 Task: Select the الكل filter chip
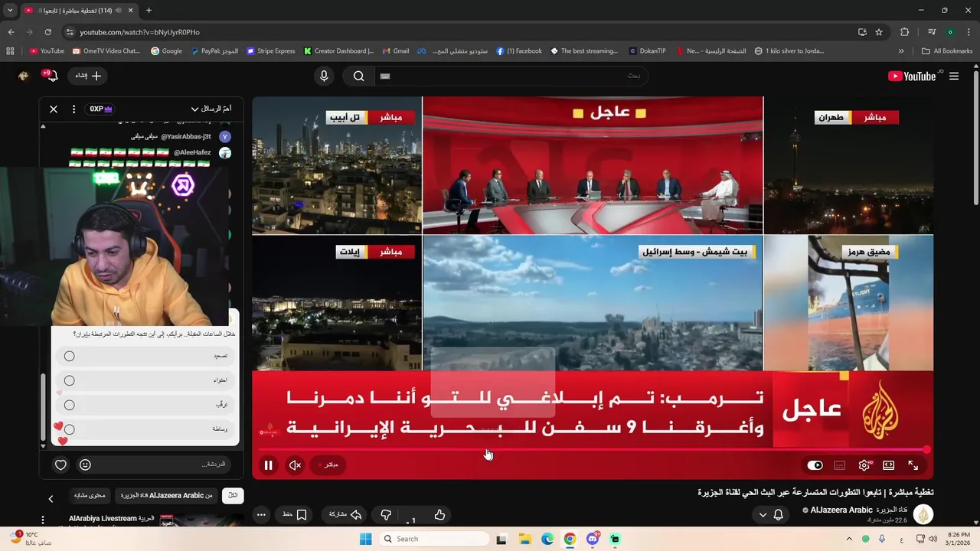tap(233, 495)
